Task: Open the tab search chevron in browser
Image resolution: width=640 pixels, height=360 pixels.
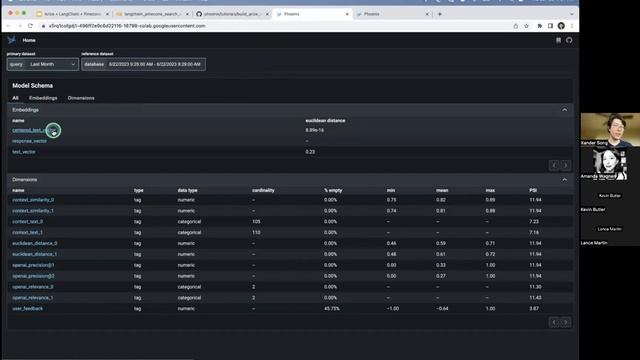Action: point(571,14)
